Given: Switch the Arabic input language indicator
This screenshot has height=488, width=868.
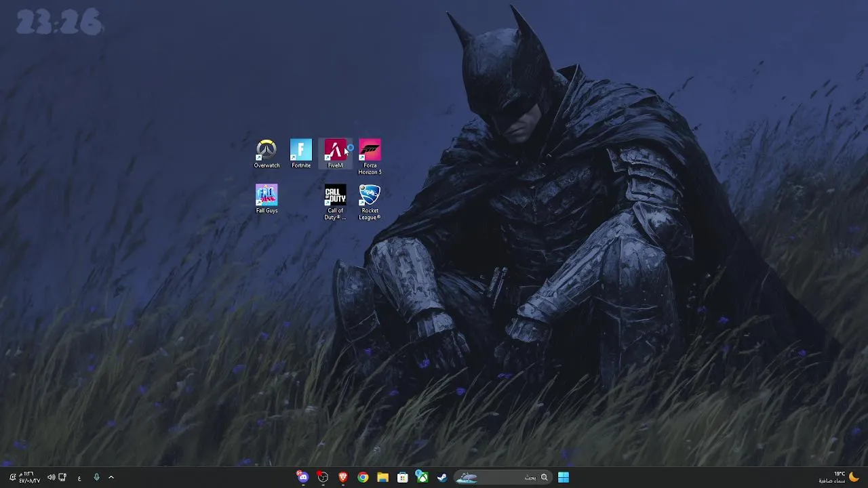Looking at the screenshot, I should [x=79, y=477].
